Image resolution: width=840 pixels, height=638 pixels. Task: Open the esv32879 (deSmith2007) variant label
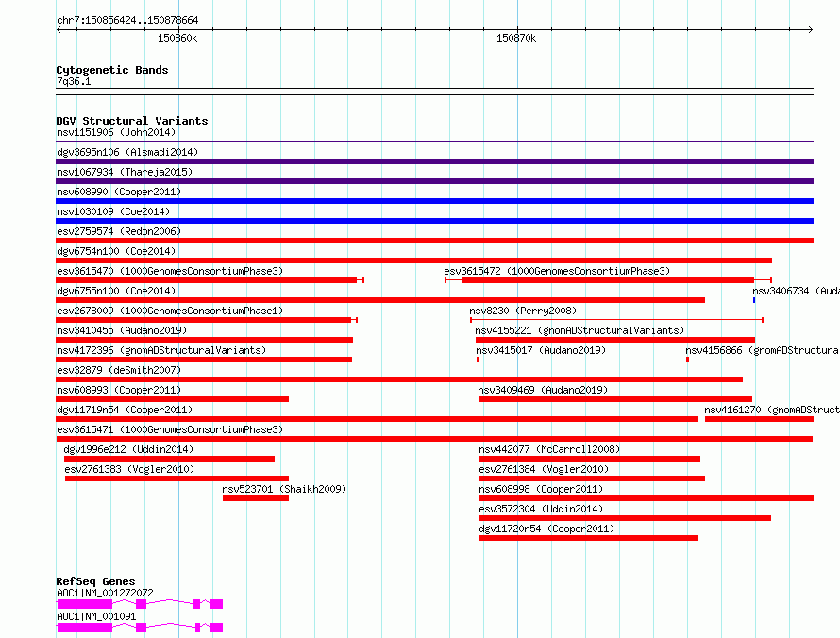point(119,370)
